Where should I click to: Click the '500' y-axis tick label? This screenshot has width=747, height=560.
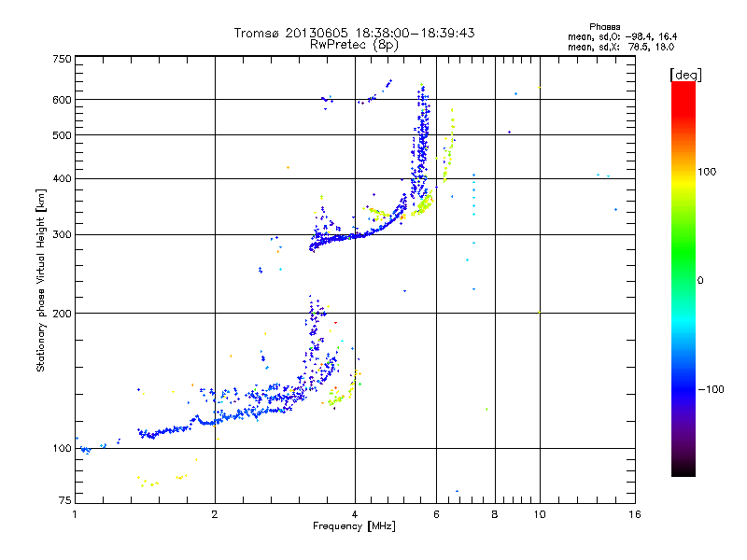point(62,135)
